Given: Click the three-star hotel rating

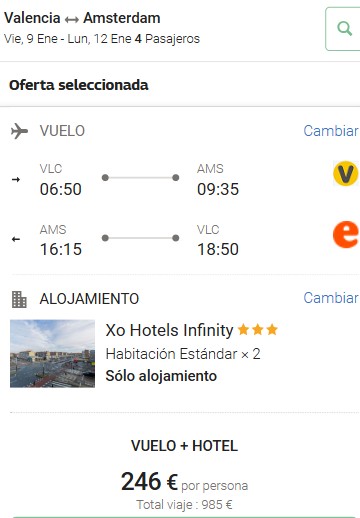Looking at the screenshot, I should click(x=258, y=330).
